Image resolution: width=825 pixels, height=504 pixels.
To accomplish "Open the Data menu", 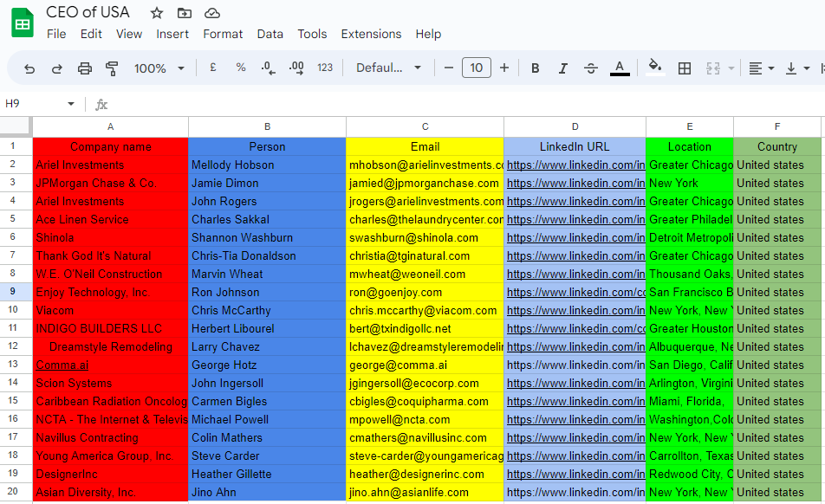I will 270,34.
